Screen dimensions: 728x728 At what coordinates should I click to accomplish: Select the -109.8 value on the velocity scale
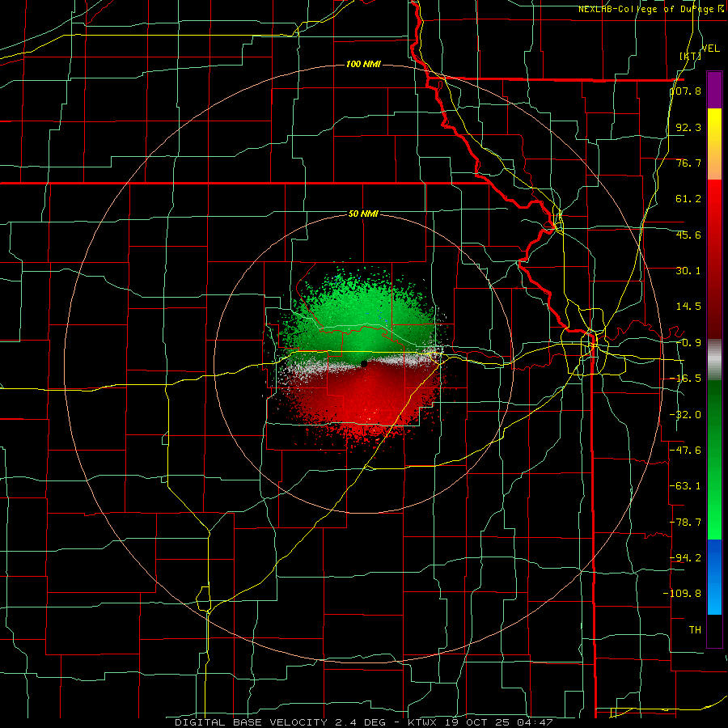pos(683,594)
